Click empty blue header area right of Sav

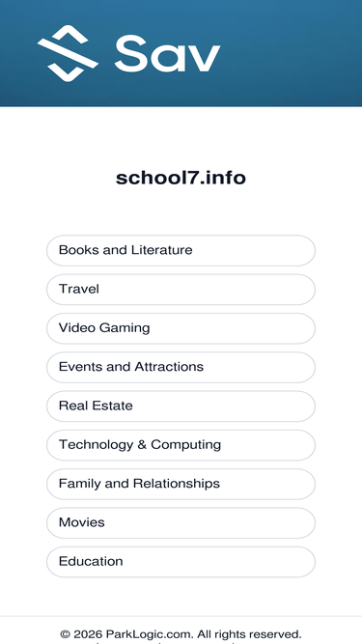click(x=292, y=53)
